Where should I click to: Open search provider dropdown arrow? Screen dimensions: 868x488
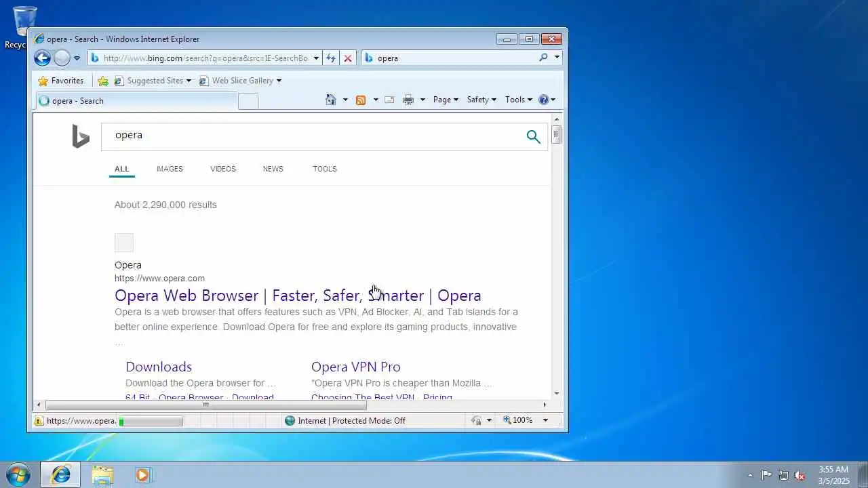(557, 58)
